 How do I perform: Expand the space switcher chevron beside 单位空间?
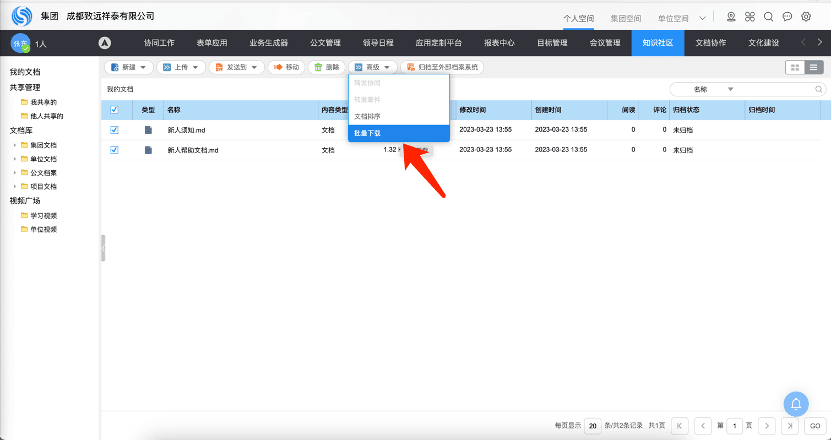click(x=703, y=18)
